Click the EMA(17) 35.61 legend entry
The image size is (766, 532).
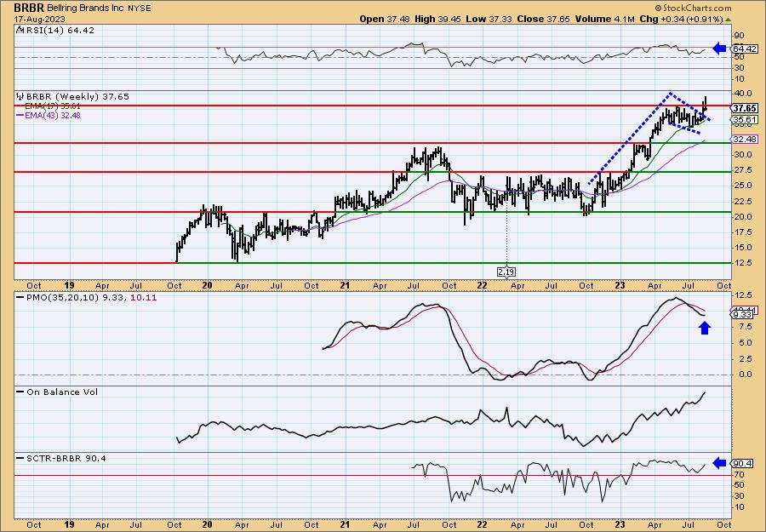[x=53, y=106]
